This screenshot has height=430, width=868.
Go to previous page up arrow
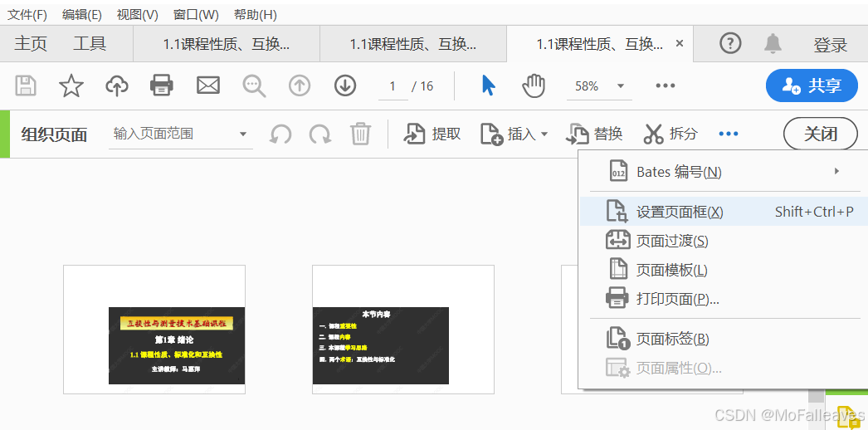tap(300, 86)
